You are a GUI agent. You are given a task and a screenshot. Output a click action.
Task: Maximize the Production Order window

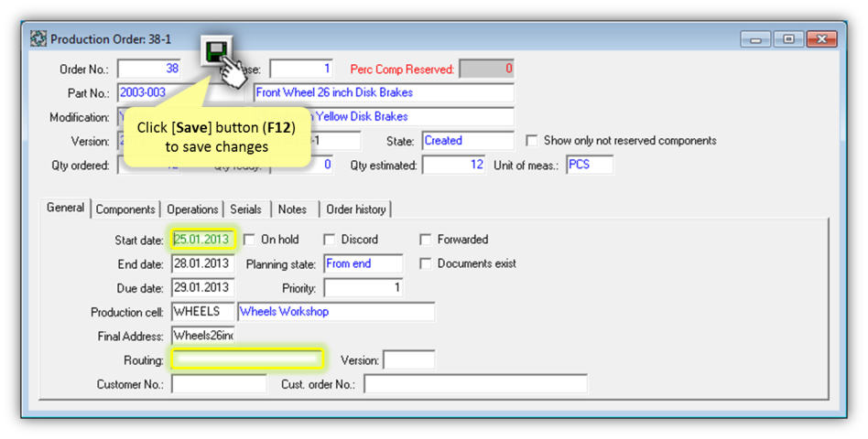[789, 39]
